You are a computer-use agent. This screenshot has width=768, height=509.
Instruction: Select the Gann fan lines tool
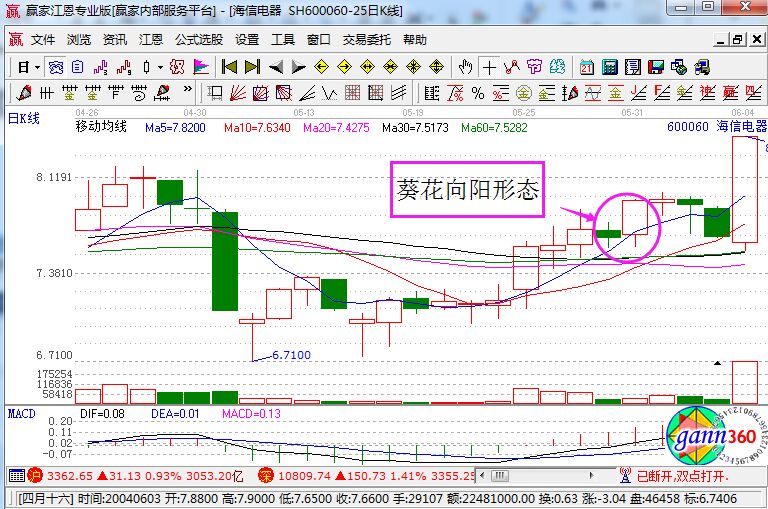(x=237, y=93)
